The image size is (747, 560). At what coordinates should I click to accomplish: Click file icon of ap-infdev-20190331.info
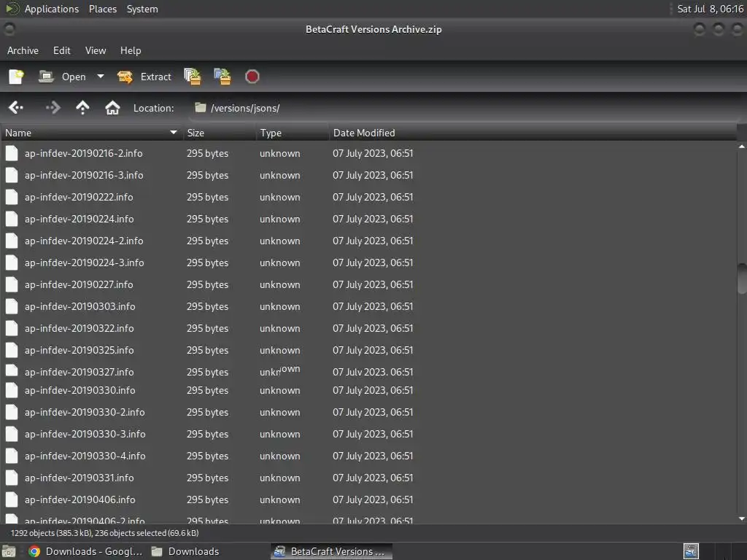tap(12, 478)
